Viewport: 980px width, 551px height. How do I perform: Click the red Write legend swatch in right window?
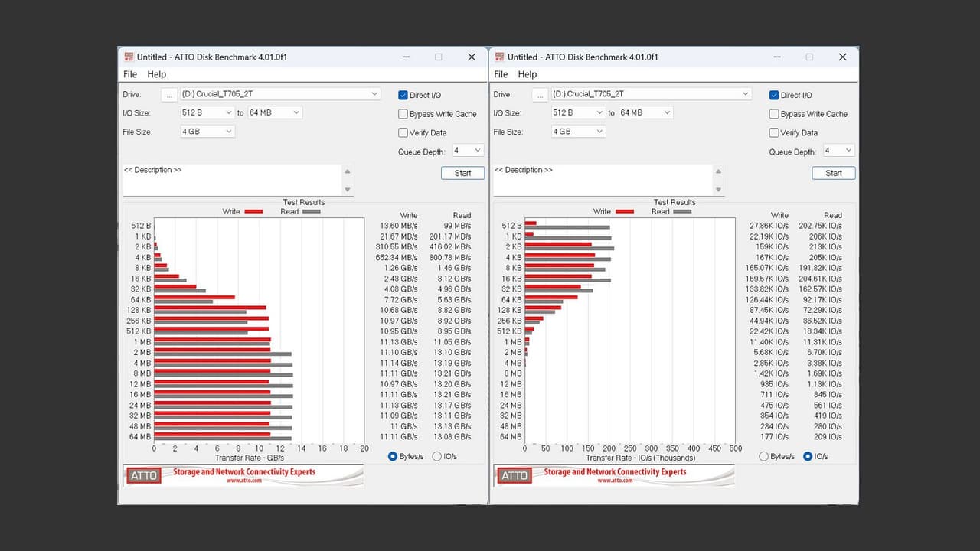point(624,211)
